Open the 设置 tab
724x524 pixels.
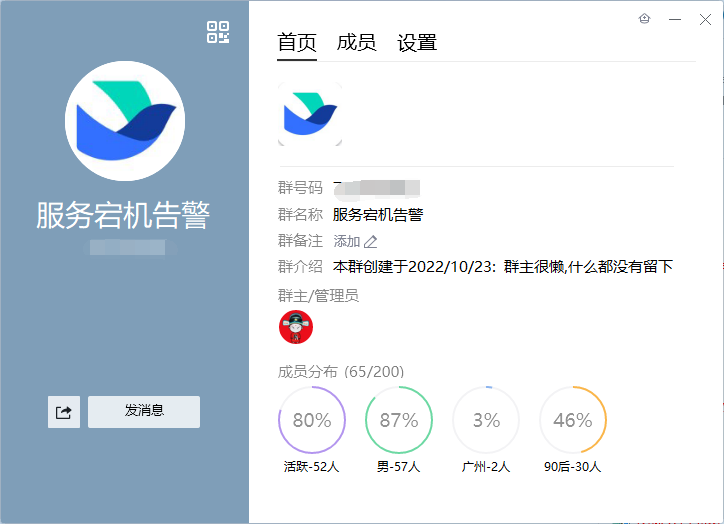click(x=417, y=43)
